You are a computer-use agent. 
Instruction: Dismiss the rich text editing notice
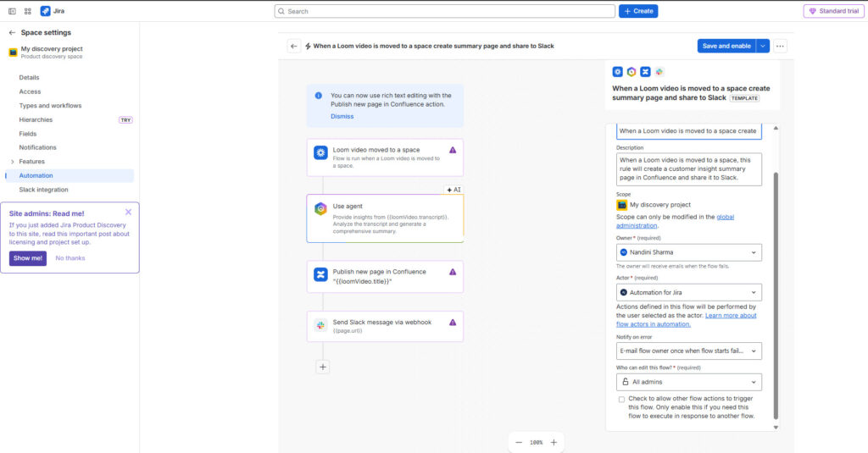(x=342, y=117)
